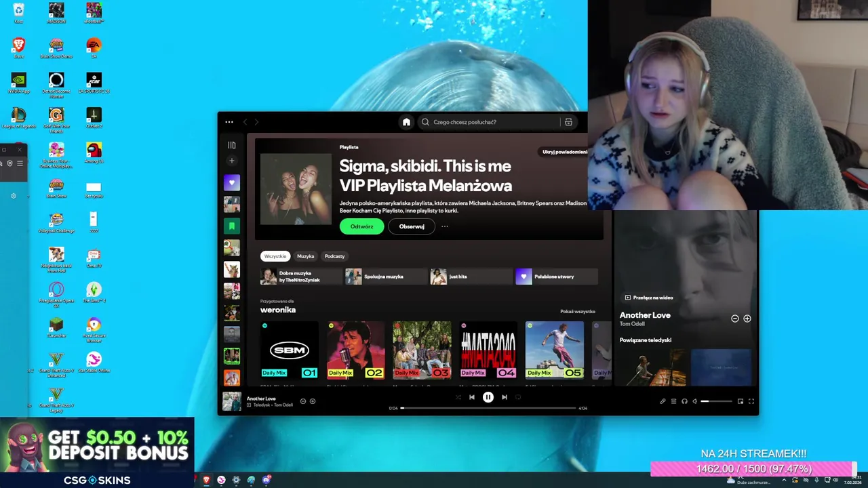Click add (plus) icon in bottom player bar
The width and height of the screenshot is (868, 488).
(312, 401)
